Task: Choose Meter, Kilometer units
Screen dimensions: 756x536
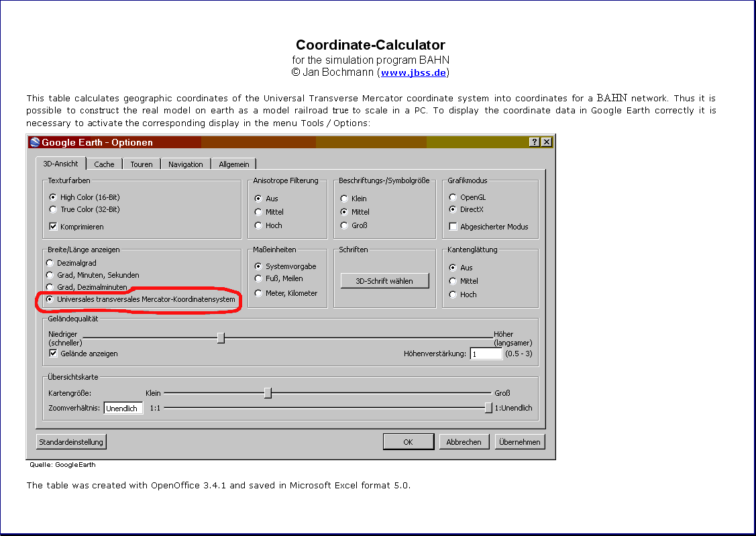Action: click(286, 293)
